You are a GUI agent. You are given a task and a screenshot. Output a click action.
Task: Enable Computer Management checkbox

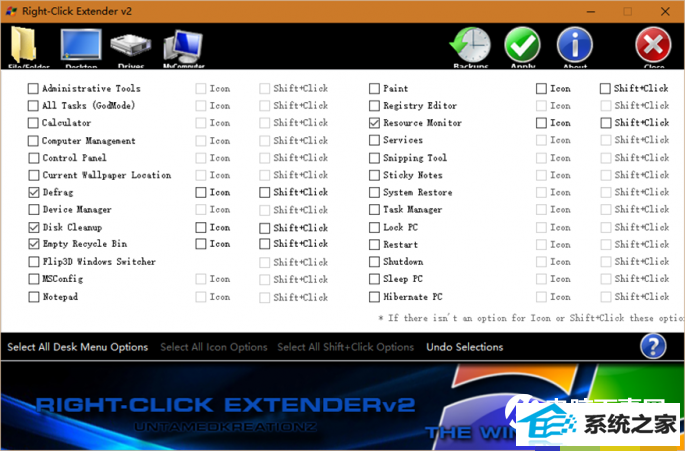33,141
